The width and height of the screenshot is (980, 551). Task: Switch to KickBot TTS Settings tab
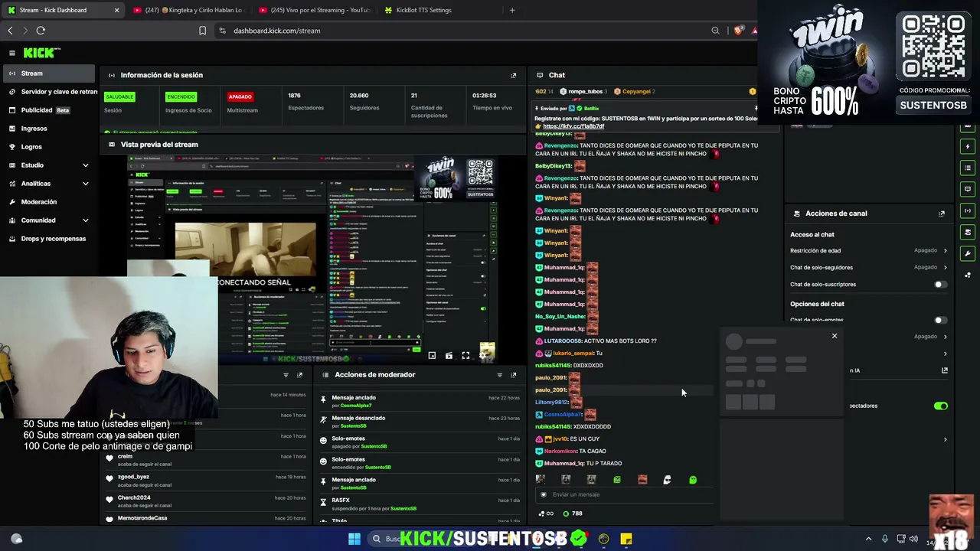(x=440, y=10)
